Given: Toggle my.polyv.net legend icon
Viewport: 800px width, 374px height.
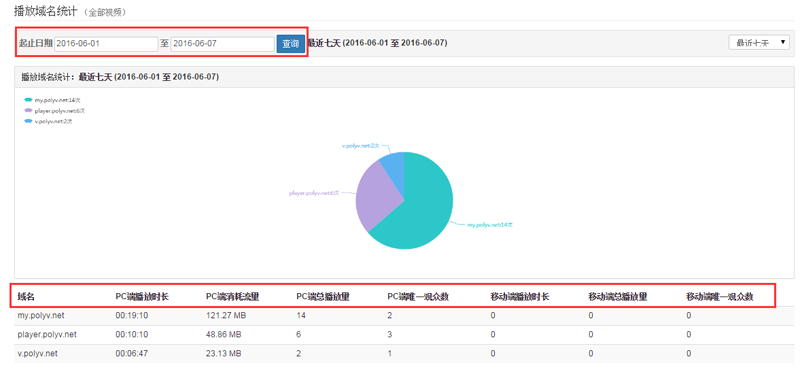Looking at the screenshot, I should [29, 99].
